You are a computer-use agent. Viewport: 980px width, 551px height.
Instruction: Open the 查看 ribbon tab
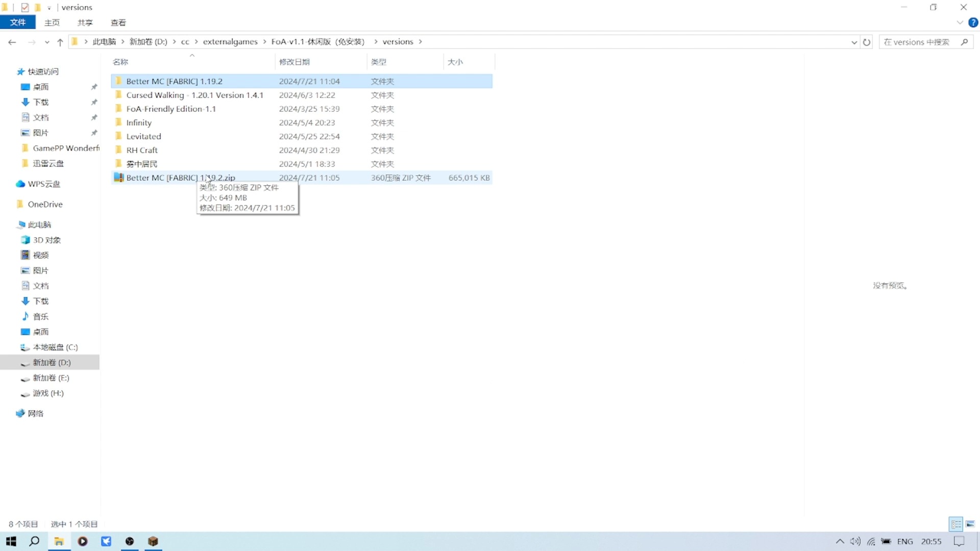118,22
